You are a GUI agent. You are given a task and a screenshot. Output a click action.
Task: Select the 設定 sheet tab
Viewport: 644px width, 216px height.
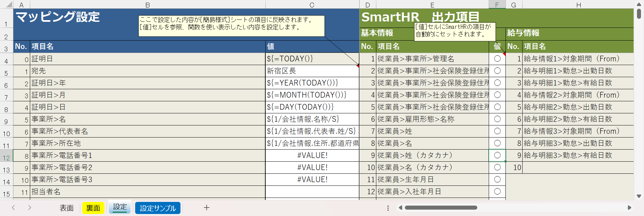point(120,207)
